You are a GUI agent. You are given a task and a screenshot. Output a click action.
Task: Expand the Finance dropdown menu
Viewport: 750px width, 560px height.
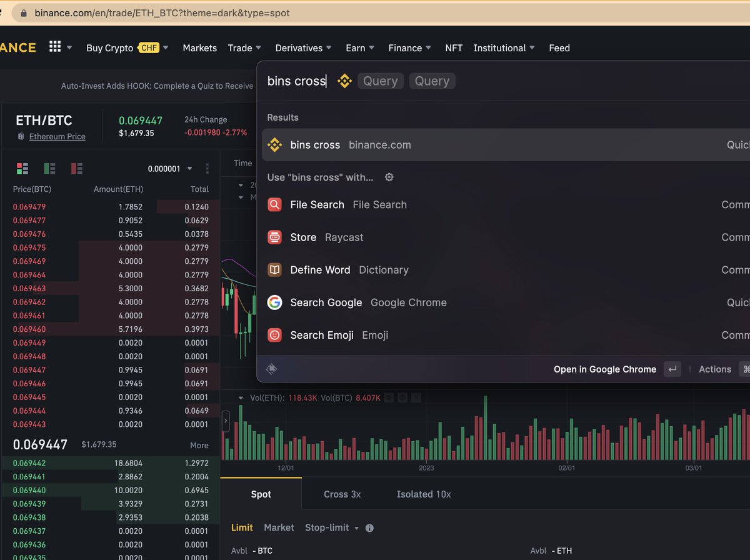point(409,48)
